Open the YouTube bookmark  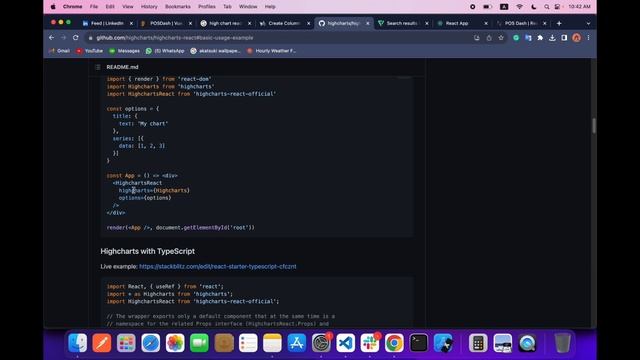89,51
